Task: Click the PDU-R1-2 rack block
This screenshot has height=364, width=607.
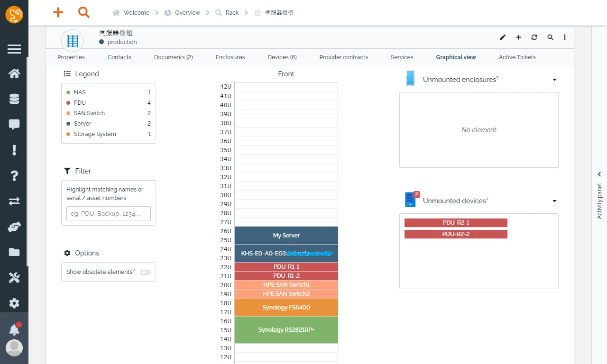Action: point(286,276)
